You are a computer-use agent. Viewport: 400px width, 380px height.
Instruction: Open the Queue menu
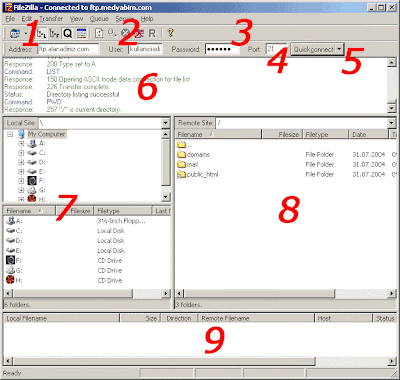(x=99, y=19)
